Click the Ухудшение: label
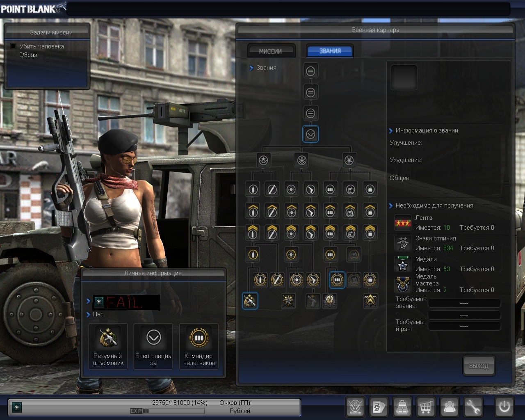Viewport: 525px width, 420px height. [406, 160]
